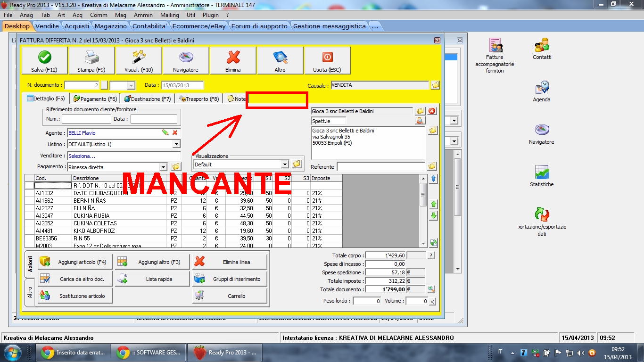
Task: Open the Statistiche desktop icon
Action: (542, 176)
